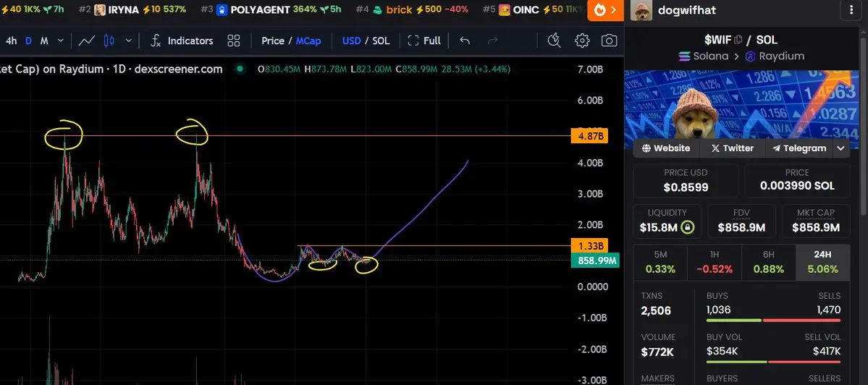Open the three-dot menu beside dogwifhat
The image size is (868, 385).
[x=851, y=10]
